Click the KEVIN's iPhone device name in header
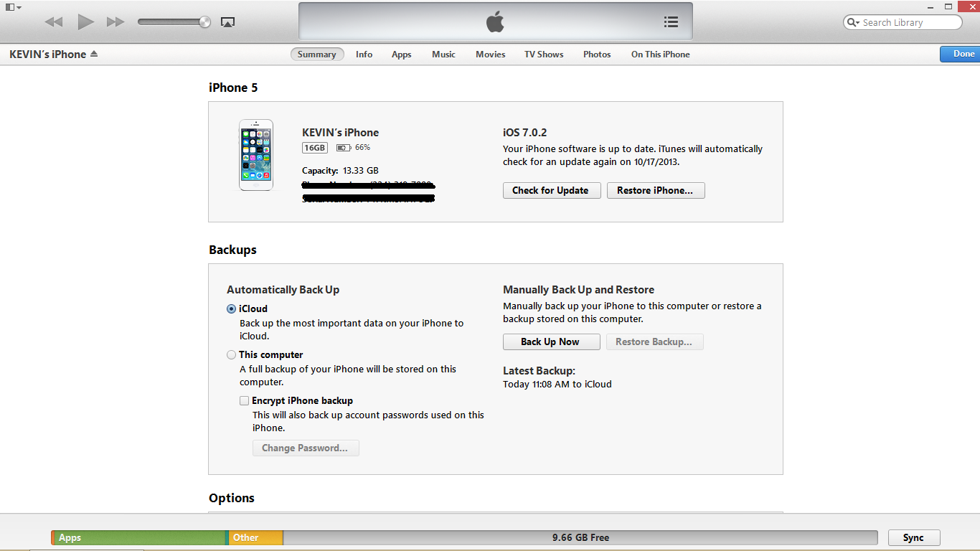980x551 pixels. [x=48, y=55]
